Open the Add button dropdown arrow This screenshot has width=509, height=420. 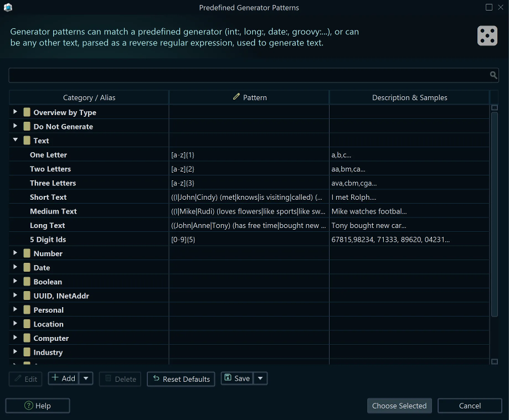[x=85, y=378]
